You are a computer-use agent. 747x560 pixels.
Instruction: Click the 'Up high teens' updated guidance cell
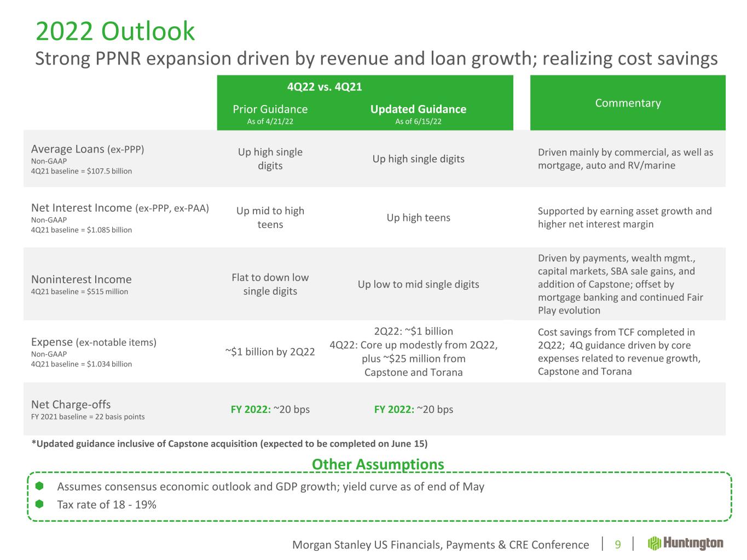[418, 218]
